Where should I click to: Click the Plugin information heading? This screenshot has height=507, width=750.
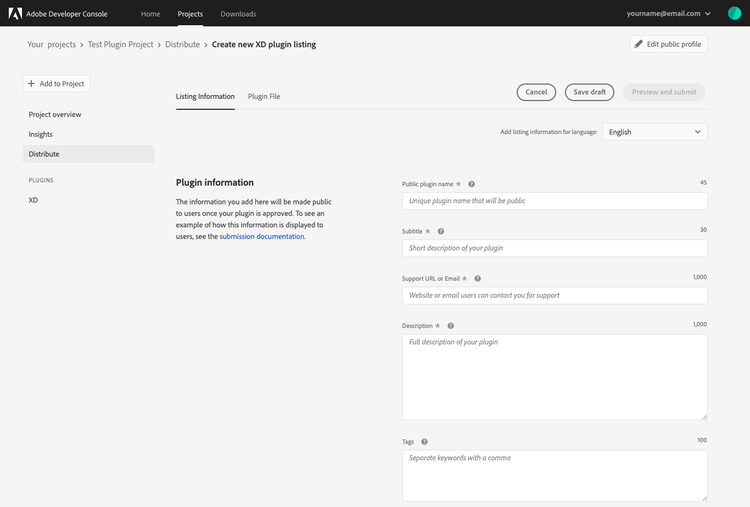tap(215, 183)
